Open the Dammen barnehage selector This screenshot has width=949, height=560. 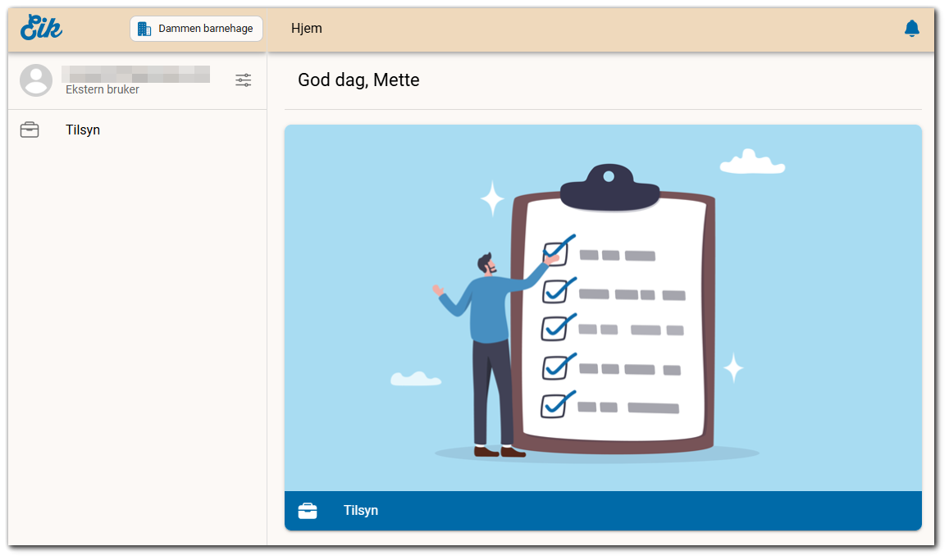[196, 29]
